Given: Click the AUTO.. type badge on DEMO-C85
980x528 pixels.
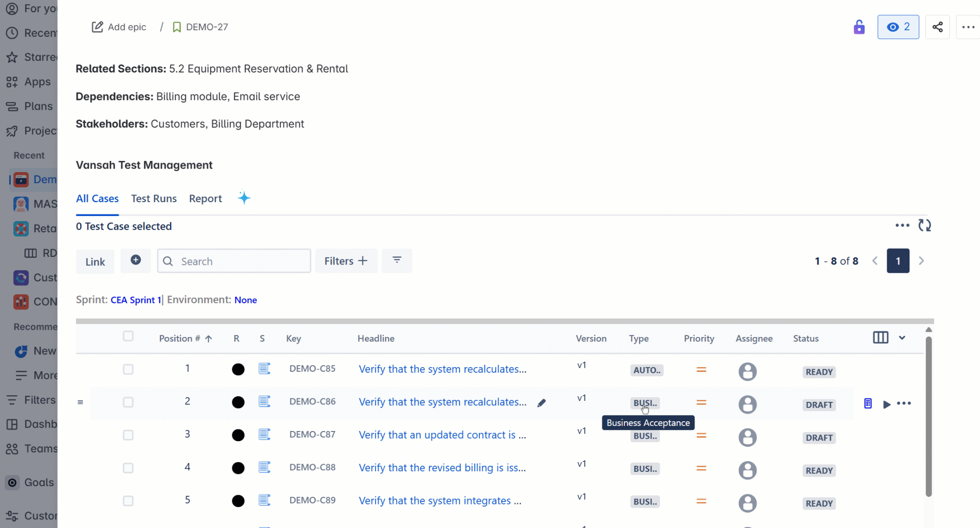Looking at the screenshot, I should [x=646, y=370].
